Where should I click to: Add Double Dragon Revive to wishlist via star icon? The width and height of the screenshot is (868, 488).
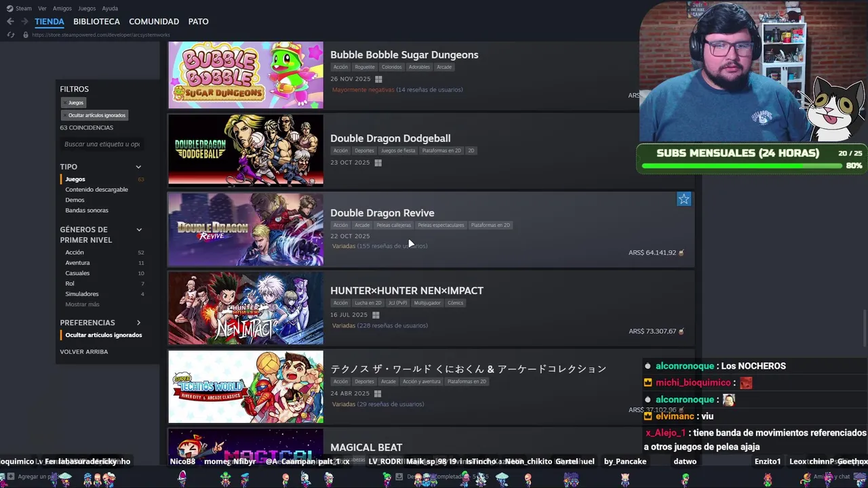(x=684, y=199)
